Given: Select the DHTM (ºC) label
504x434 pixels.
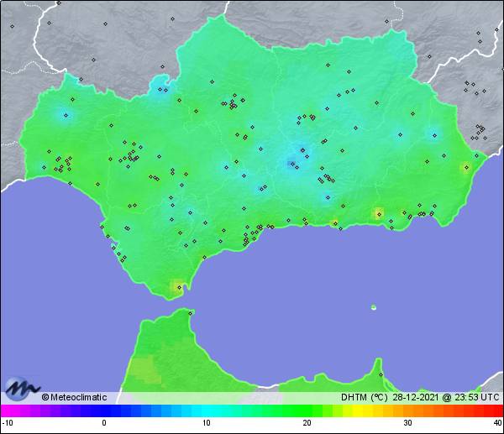Looking at the screenshot, I should 365,397.
